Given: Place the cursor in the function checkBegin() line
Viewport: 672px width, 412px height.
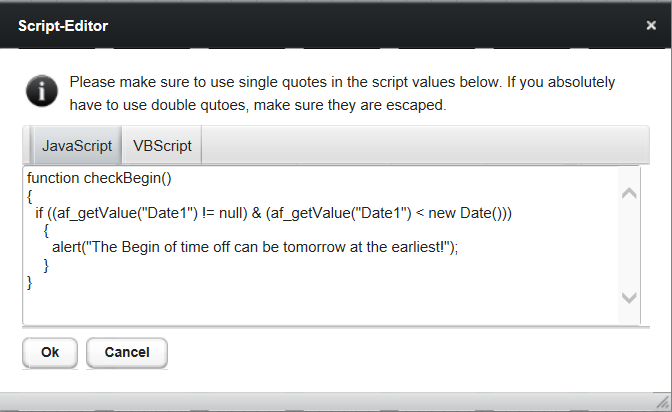Looking at the screenshot, I should coord(99,178).
